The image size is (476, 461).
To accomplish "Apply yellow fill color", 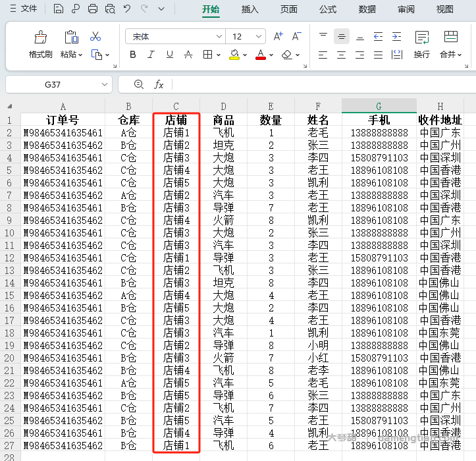I will tap(234, 55).
